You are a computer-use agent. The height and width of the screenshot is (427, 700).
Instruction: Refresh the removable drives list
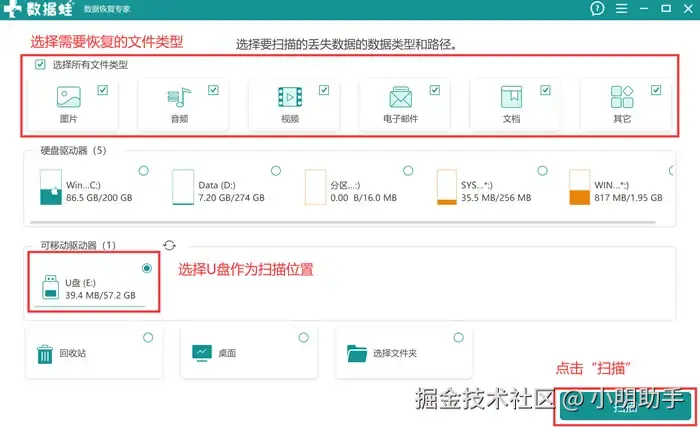tap(169, 245)
